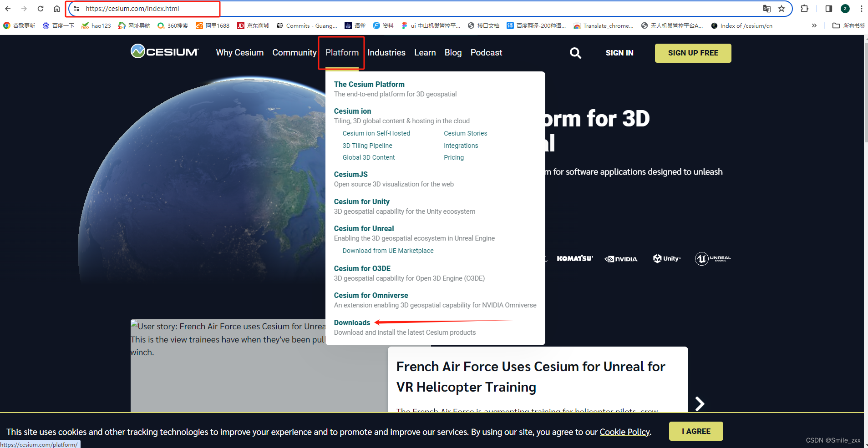The image size is (868, 448).
Task: Click the browser home icon
Action: click(57, 9)
